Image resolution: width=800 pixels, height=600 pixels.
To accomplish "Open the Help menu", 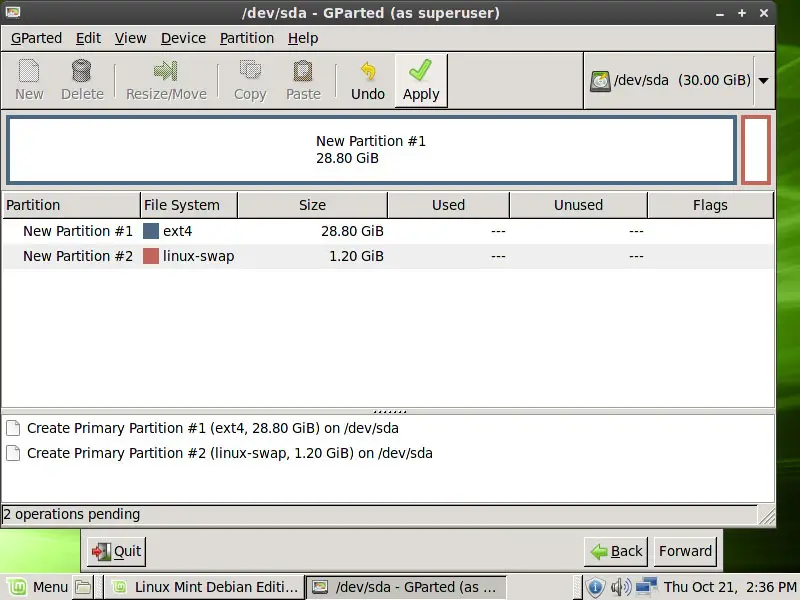I will coord(303,38).
